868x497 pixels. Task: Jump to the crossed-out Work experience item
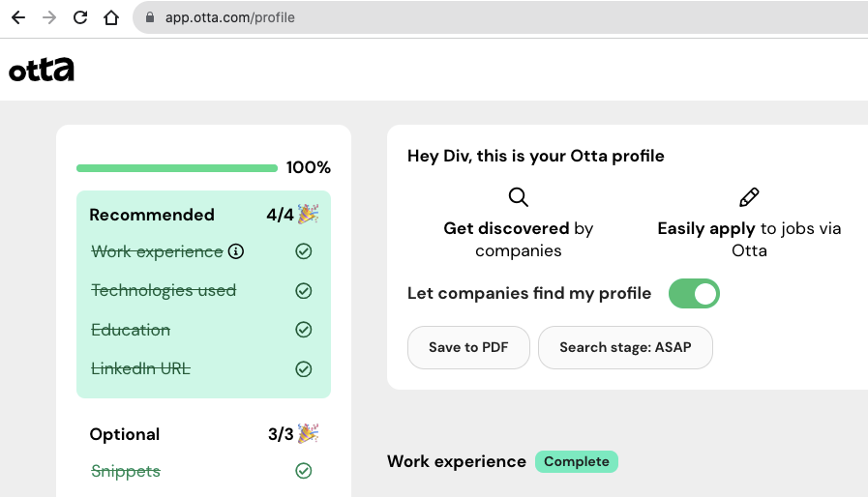pos(157,251)
